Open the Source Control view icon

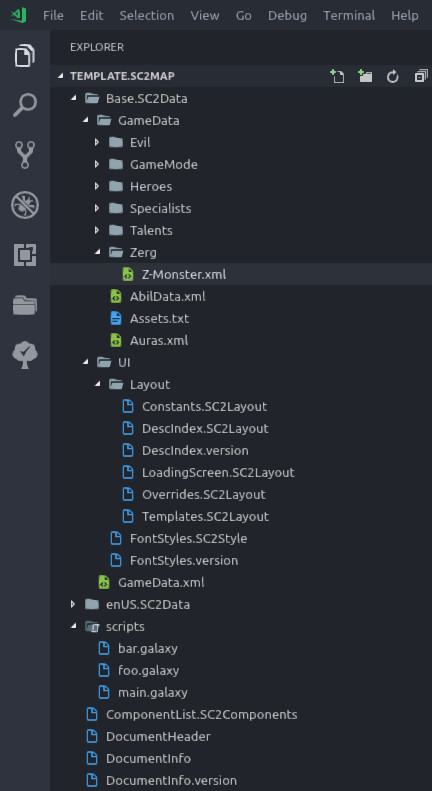tap(25, 155)
